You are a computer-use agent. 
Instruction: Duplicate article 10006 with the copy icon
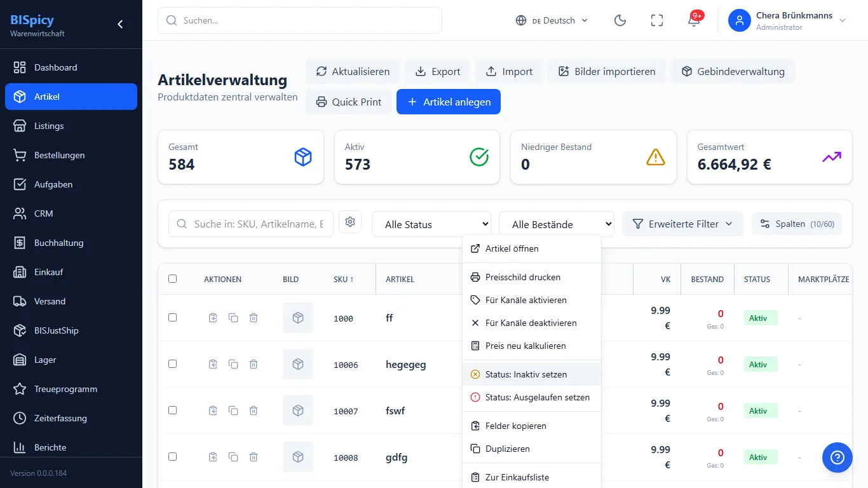tap(233, 364)
